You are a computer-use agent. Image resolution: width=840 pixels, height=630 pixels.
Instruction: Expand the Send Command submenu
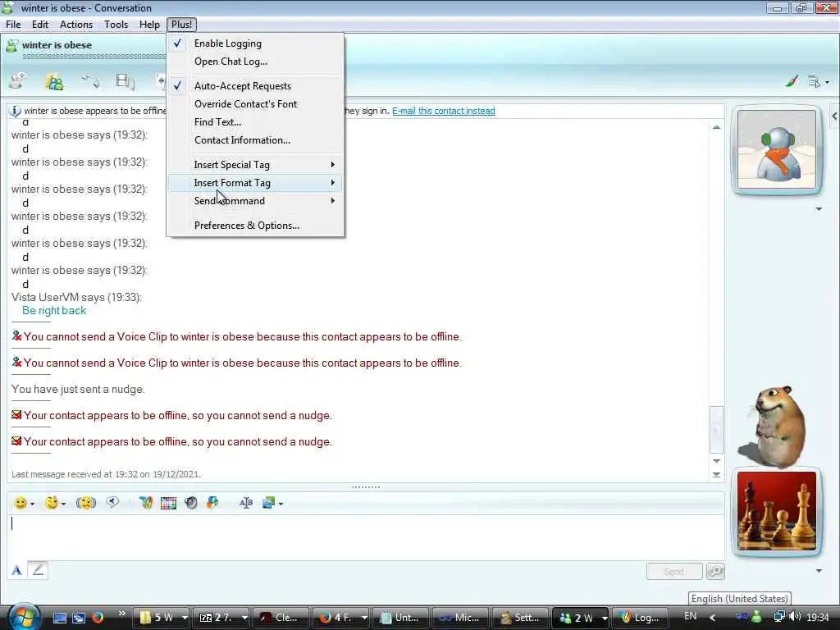(x=255, y=201)
